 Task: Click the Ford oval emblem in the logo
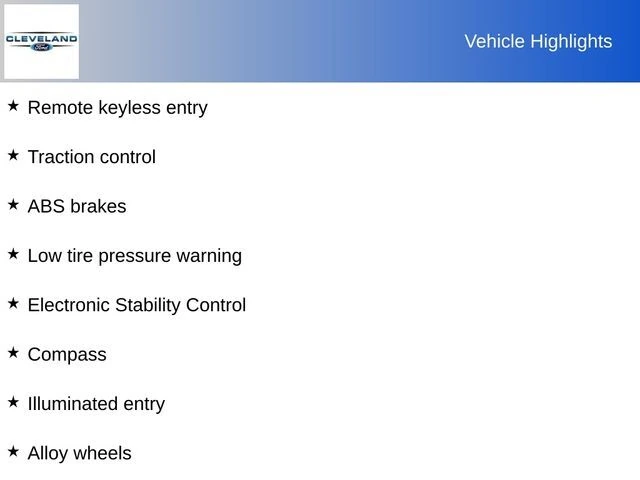[41, 50]
